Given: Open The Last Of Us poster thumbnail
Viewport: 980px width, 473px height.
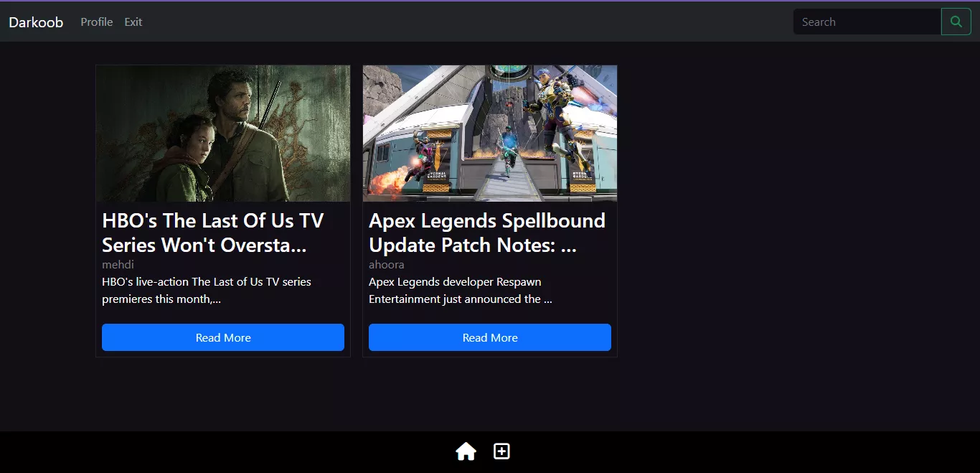Looking at the screenshot, I should tap(223, 134).
